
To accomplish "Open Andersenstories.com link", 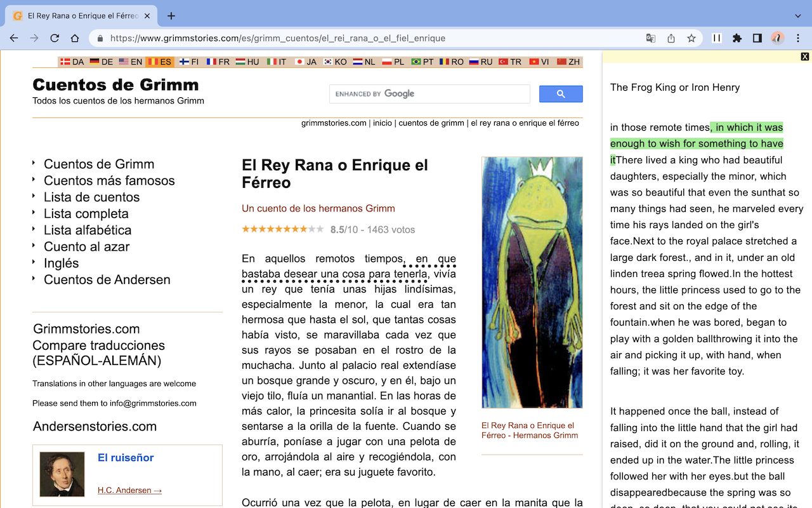I will (95, 427).
